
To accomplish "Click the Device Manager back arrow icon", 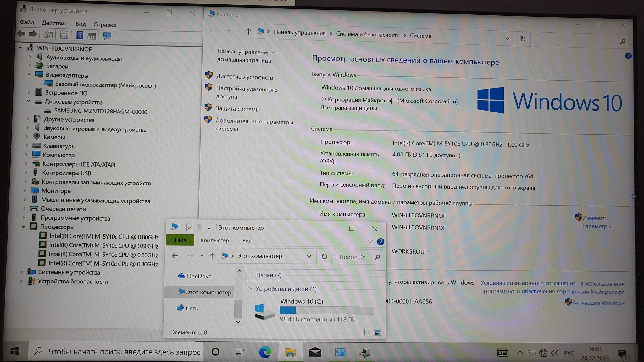I will click(21, 34).
